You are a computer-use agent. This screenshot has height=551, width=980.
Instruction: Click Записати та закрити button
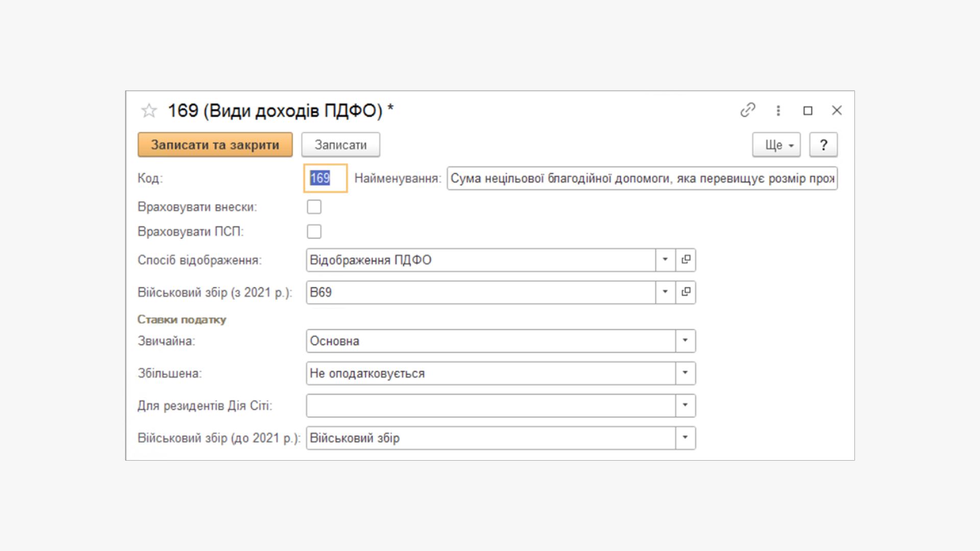(215, 145)
